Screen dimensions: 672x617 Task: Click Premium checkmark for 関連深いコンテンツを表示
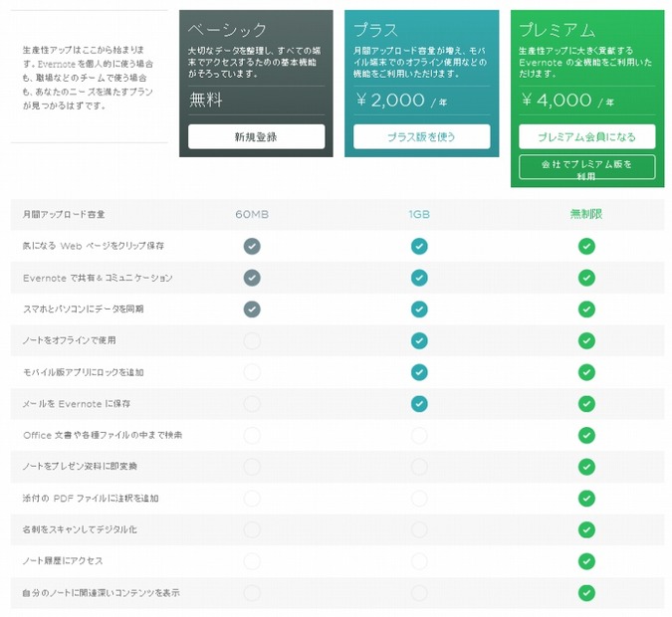(x=586, y=593)
